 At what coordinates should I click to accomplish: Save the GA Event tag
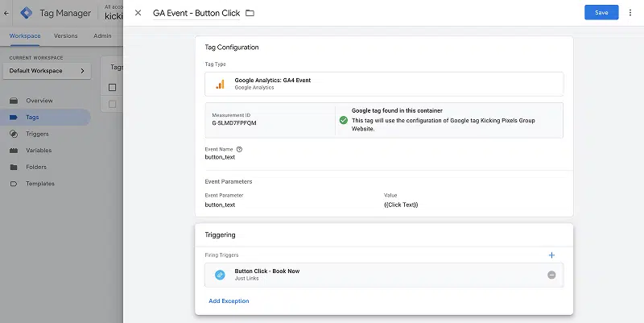click(x=601, y=12)
